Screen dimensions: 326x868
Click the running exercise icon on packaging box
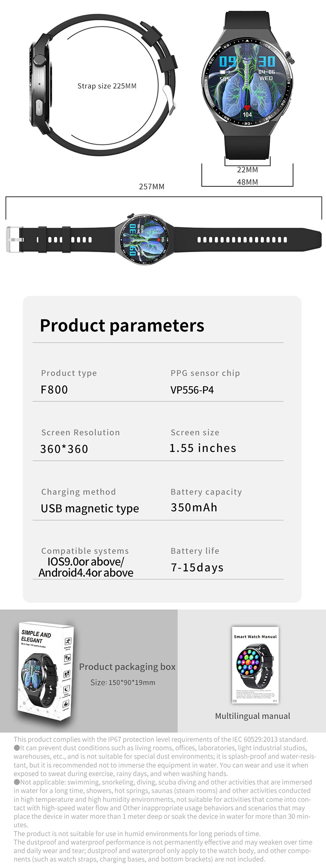pyautogui.click(x=68, y=641)
